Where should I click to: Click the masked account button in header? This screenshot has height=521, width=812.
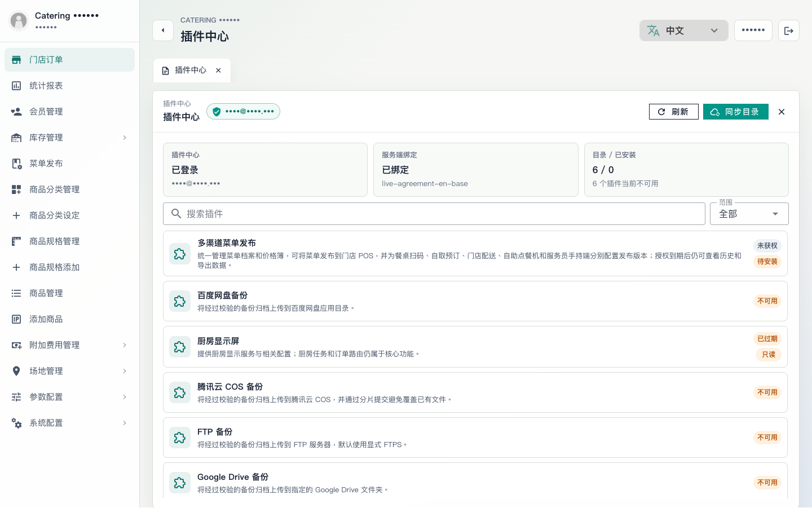753,30
